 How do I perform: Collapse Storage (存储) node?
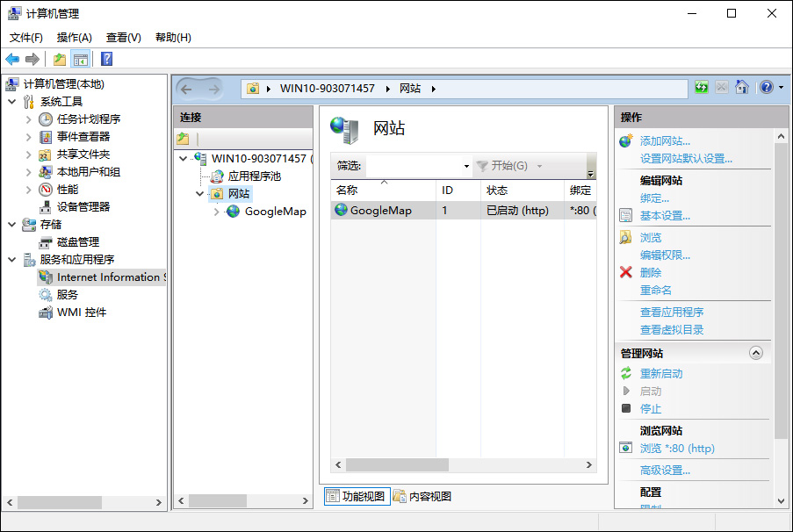click(x=12, y=225)
